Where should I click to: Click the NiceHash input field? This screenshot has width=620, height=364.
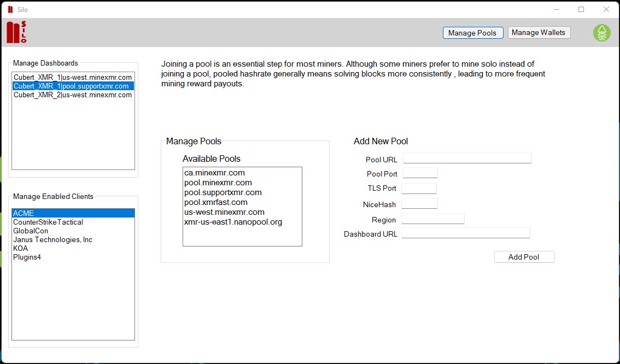419,204
